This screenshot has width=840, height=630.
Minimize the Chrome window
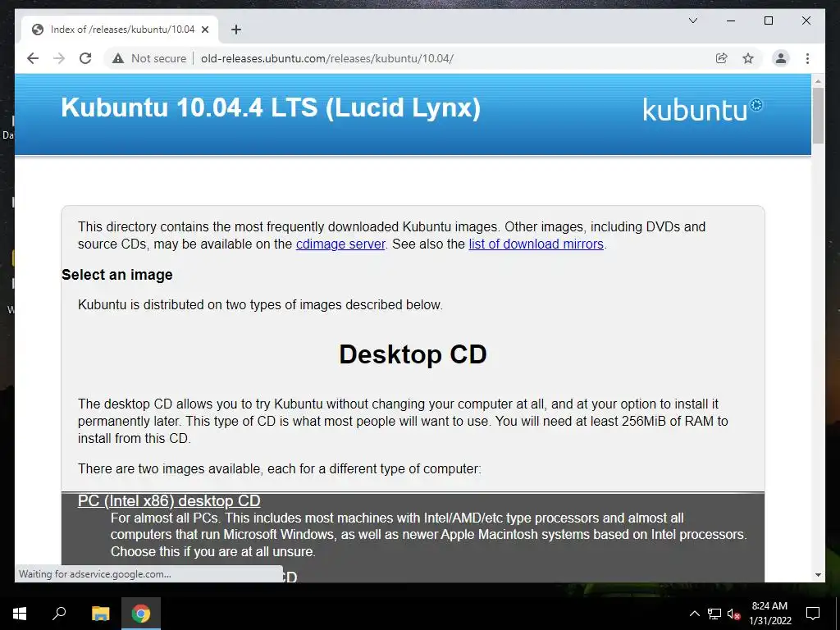pyautogui.click(x=731, y=21)
